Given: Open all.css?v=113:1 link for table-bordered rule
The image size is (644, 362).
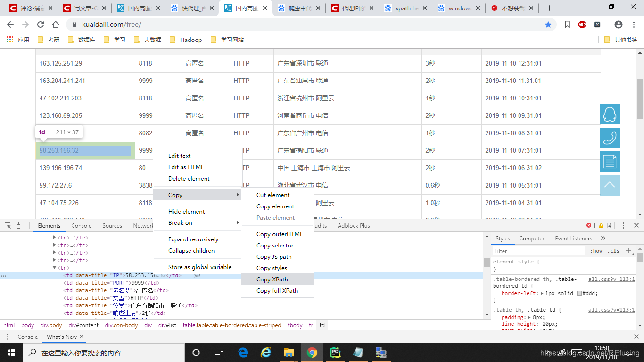Looking at the screenshot, I should tap(611, 279).
